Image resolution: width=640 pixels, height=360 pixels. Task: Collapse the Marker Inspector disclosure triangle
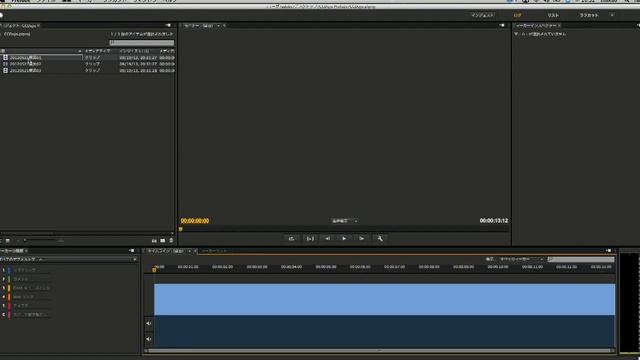pos(516,34)
